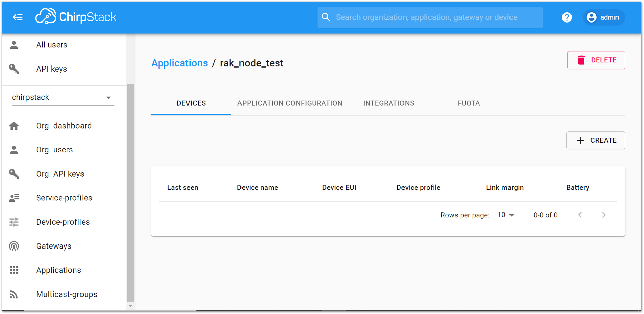Click the rak_node_test breadcrumb title
644x314 pixels.
(x=252, y=63)
